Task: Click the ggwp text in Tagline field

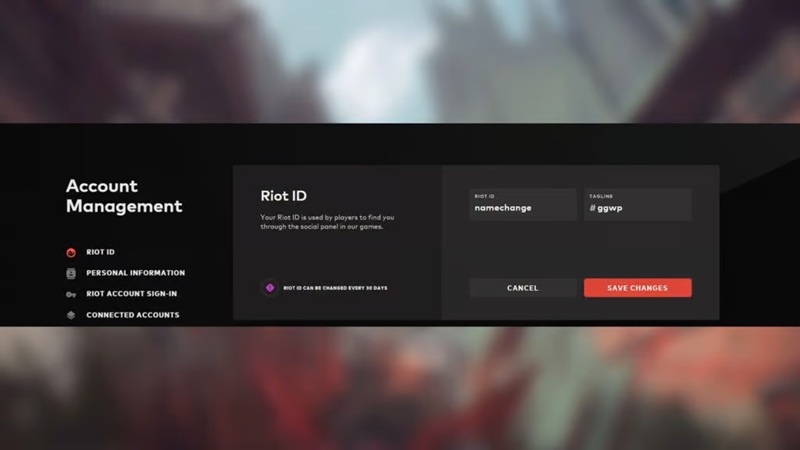Action: tap(610, 208)
